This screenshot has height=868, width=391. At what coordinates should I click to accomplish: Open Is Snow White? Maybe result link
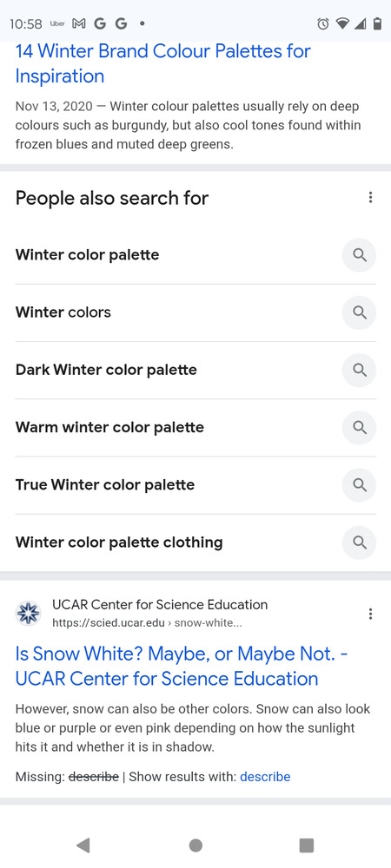(x=181, y=667)
